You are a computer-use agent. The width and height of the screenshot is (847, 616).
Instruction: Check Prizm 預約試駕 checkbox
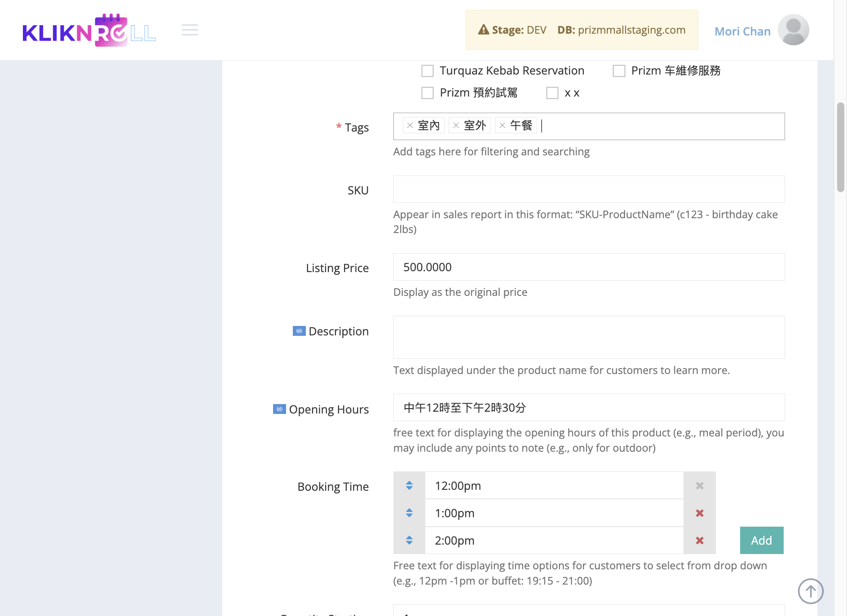[428, 93]
